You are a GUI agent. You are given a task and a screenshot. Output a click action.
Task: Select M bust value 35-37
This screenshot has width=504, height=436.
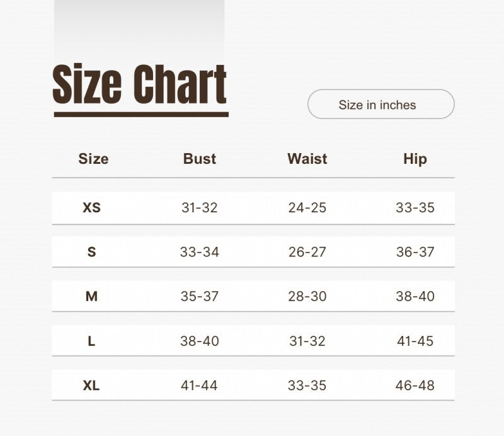[200, 297]
